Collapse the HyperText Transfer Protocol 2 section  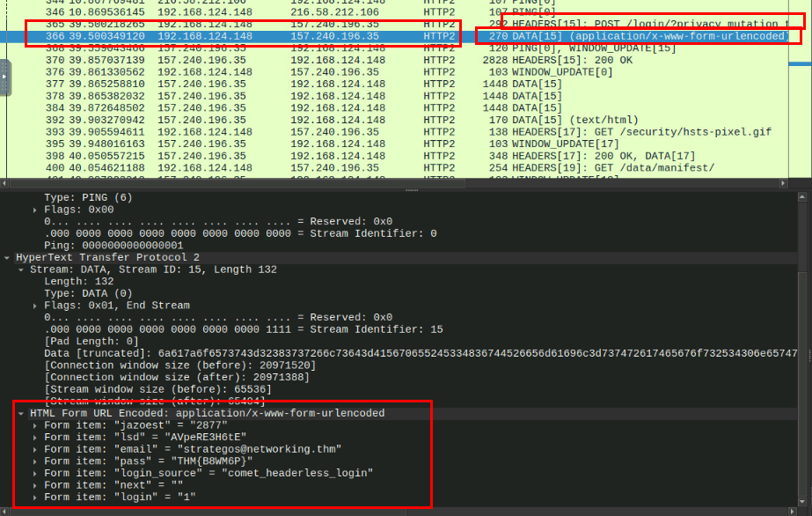click(7, 257)
